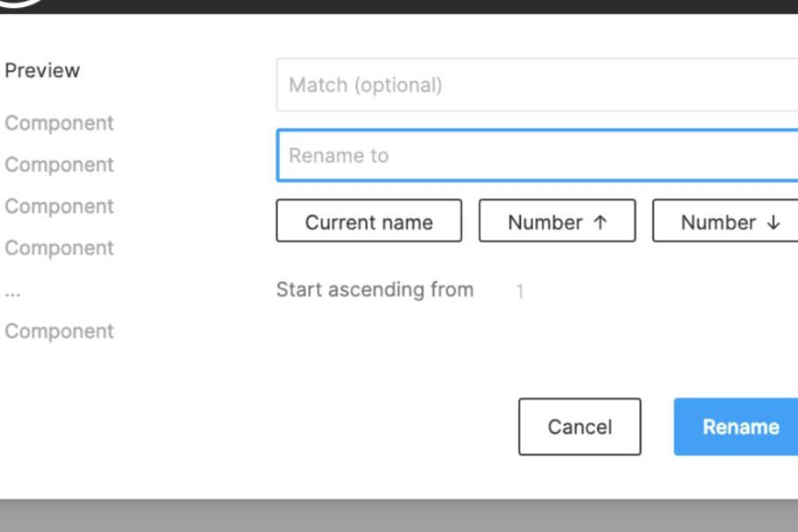
Task: Select the second Component preview entry
Action: tap(59, 165)
